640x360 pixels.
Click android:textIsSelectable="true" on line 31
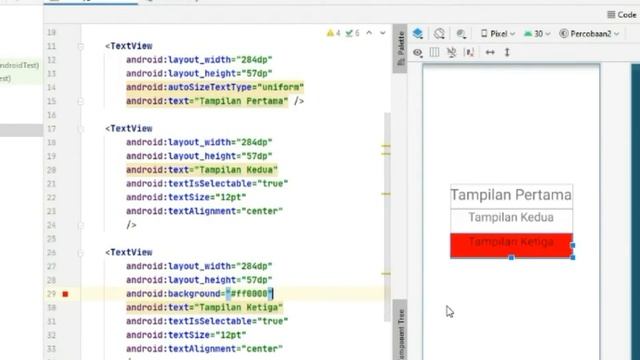(207, 321)
